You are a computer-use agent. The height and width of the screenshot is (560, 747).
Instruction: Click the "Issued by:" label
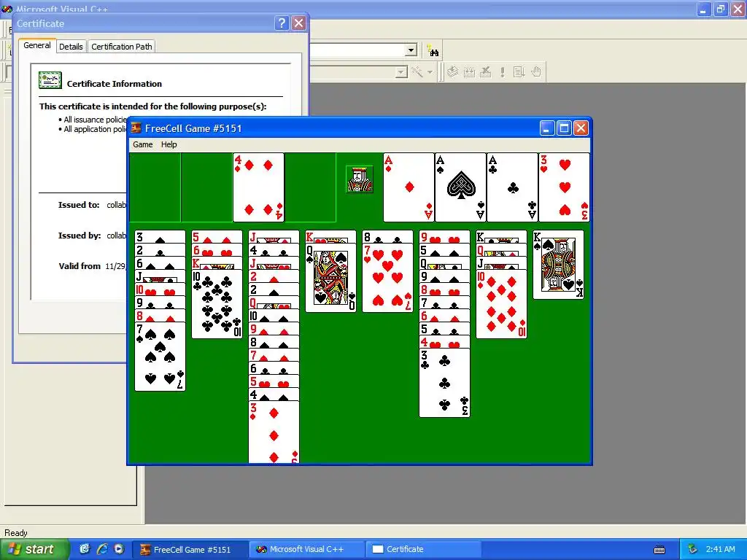(x=79, y=236)
